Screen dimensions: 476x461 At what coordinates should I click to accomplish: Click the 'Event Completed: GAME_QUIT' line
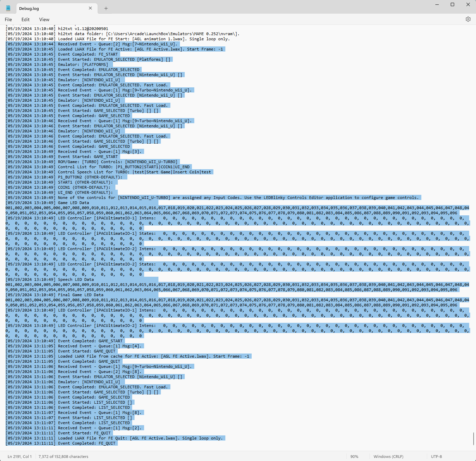point(63,361)
